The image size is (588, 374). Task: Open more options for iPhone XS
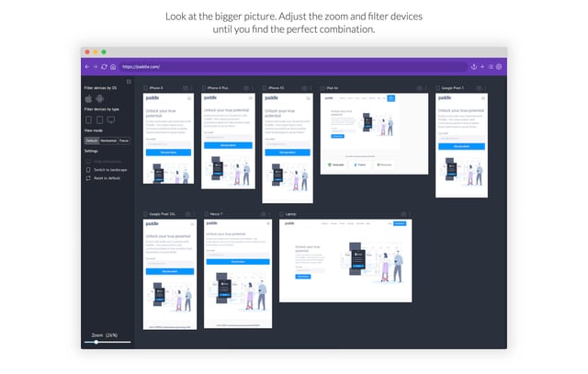(311, 88)
